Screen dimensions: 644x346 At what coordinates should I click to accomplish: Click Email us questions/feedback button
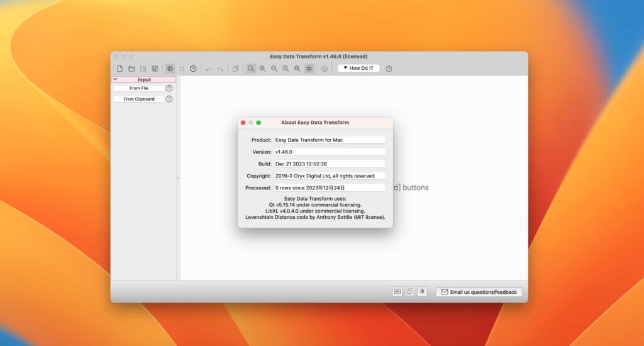[479, 292]
